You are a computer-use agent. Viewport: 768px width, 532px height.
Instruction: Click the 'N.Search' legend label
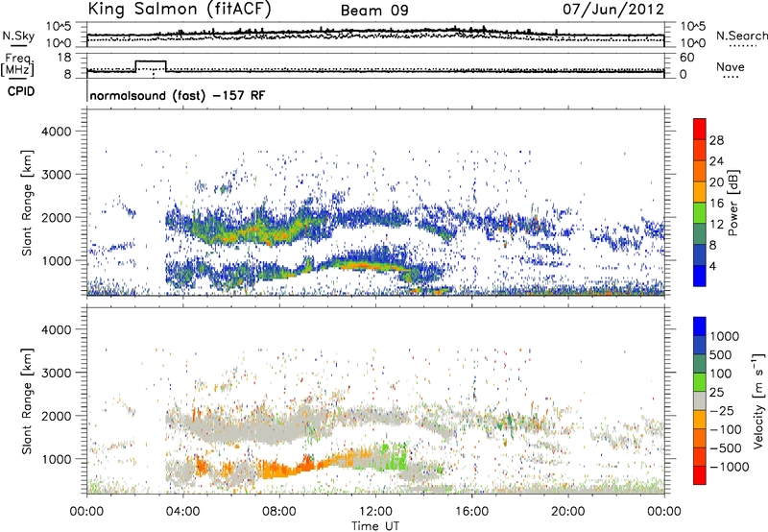point(741,36)
